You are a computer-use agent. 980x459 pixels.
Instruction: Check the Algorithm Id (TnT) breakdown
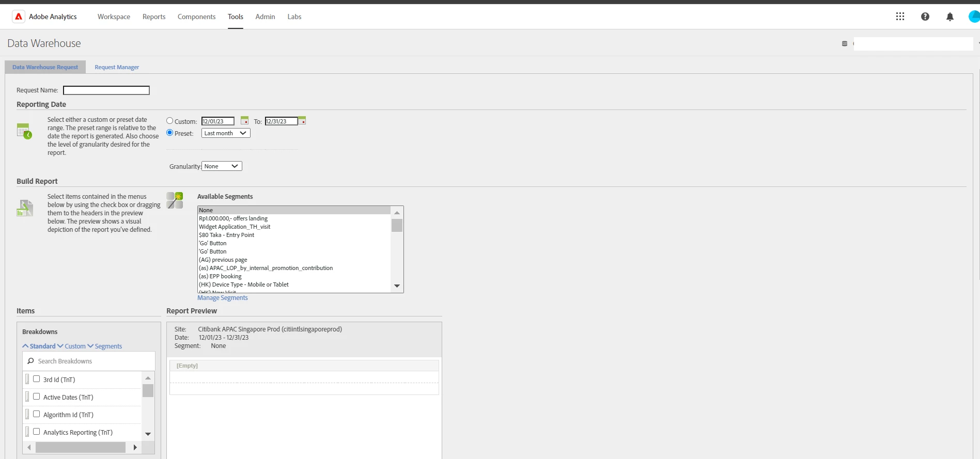click(37, 414)
